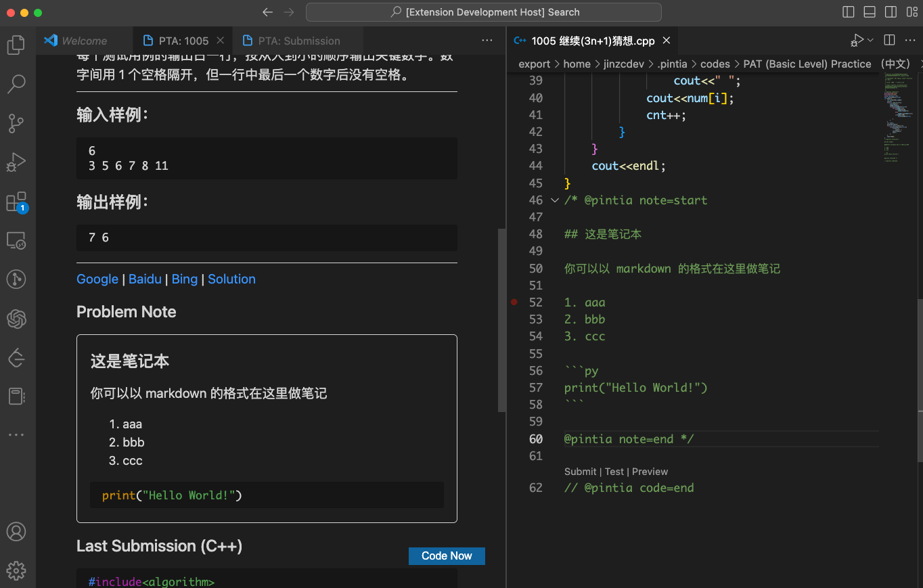Image resolution: width=923 pixels, height=588 pixels.
Task: Toggle the primary side bar layout icon
Action: pyautogui.click(x=849, y=12)
